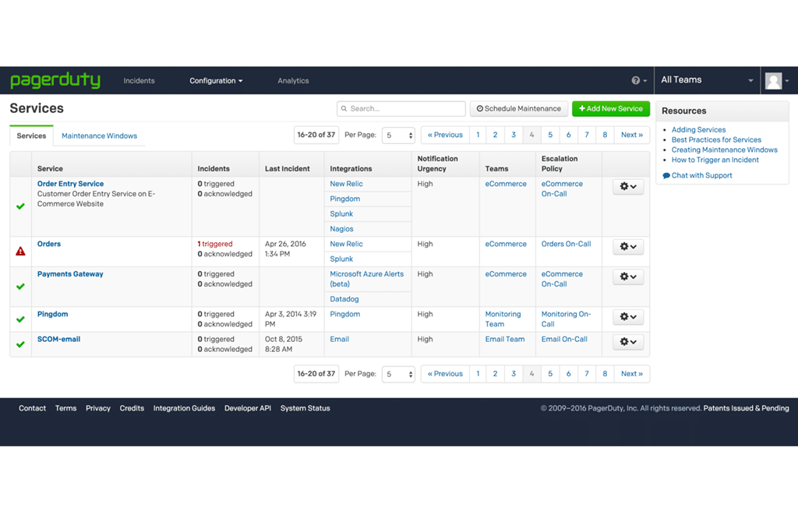This screenshot has width=798, height=532.
Task: Open the Email Team link
Action: point(505,339)
